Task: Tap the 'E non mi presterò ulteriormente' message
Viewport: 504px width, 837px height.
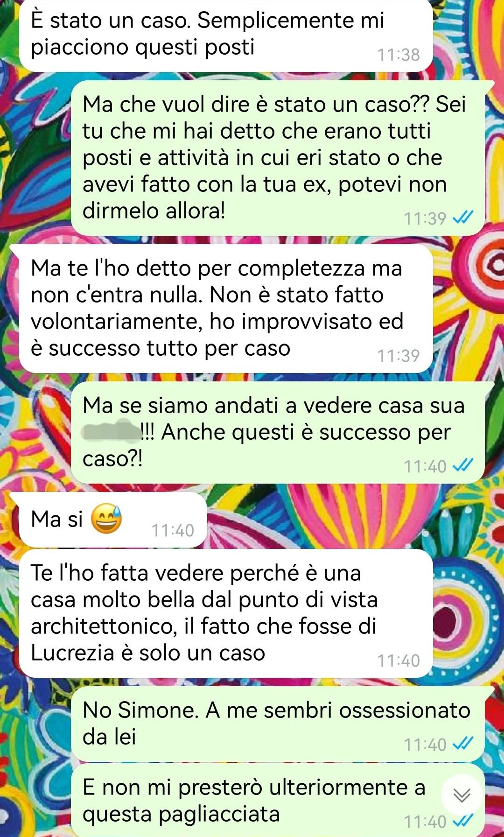Action: coord(278,801)
